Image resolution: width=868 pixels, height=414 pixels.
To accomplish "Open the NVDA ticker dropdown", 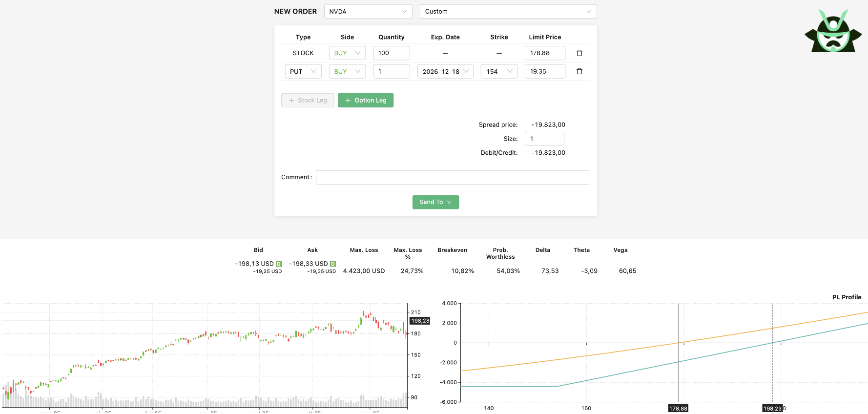I will point(368,11).
